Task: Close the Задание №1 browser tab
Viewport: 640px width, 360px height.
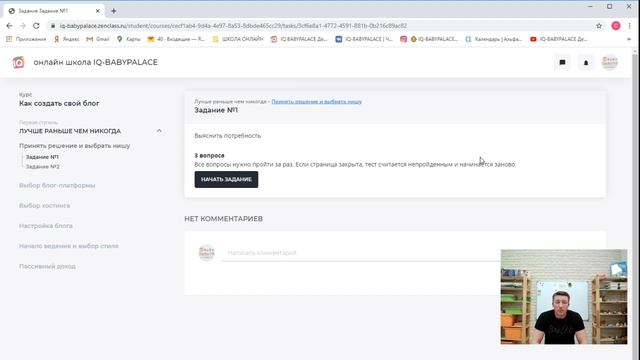Action: click(x=98, y=11)
